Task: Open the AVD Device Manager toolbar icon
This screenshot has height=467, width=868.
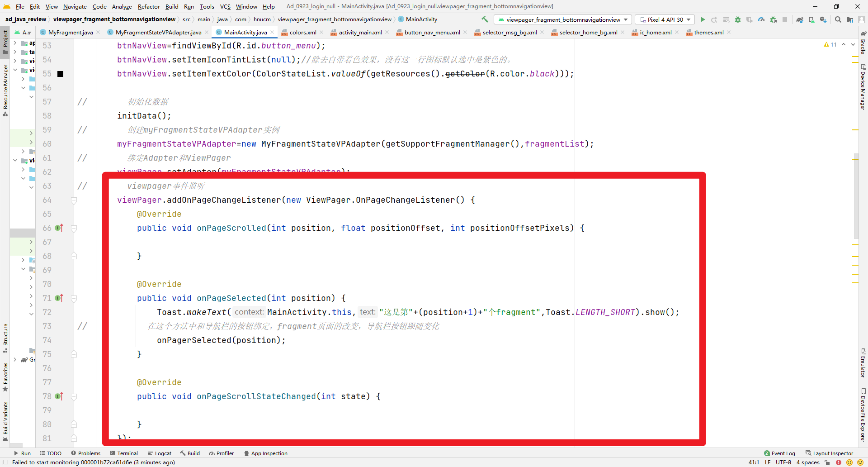Action: (x=811, y=19)
